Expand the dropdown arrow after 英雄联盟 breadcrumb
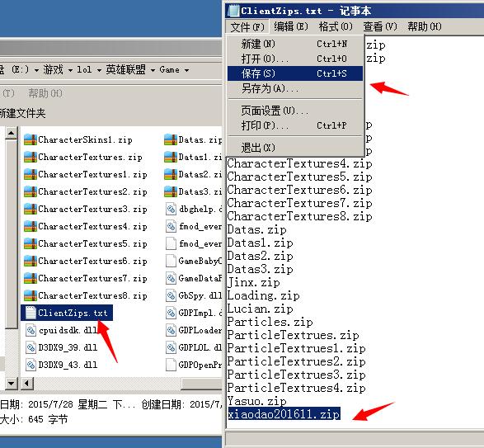The image size is (484, 448). pyautogui.click(x=153, y=70)
